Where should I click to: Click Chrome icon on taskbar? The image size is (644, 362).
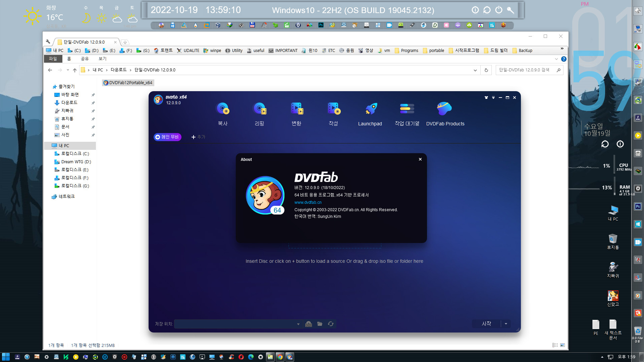280,357
